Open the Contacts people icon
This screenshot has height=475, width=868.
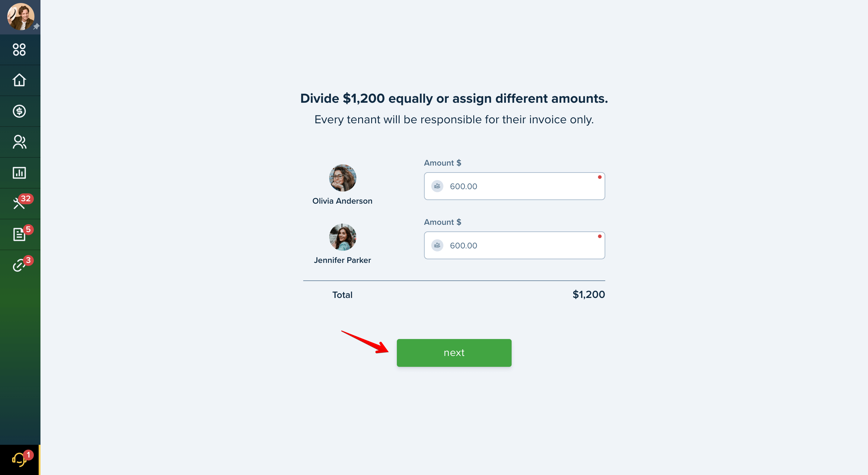click(19, 142)
